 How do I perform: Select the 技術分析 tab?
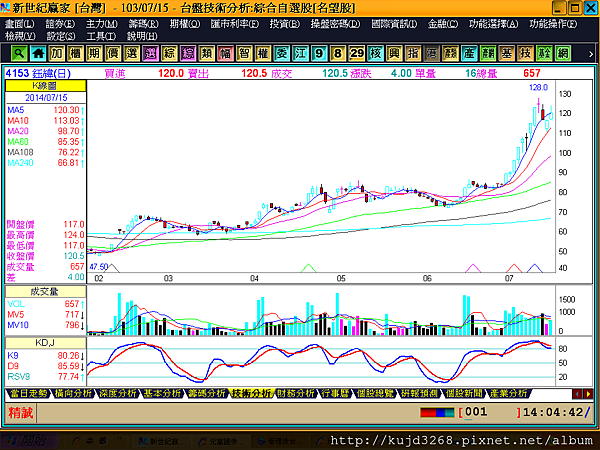(x=252, y=393)
